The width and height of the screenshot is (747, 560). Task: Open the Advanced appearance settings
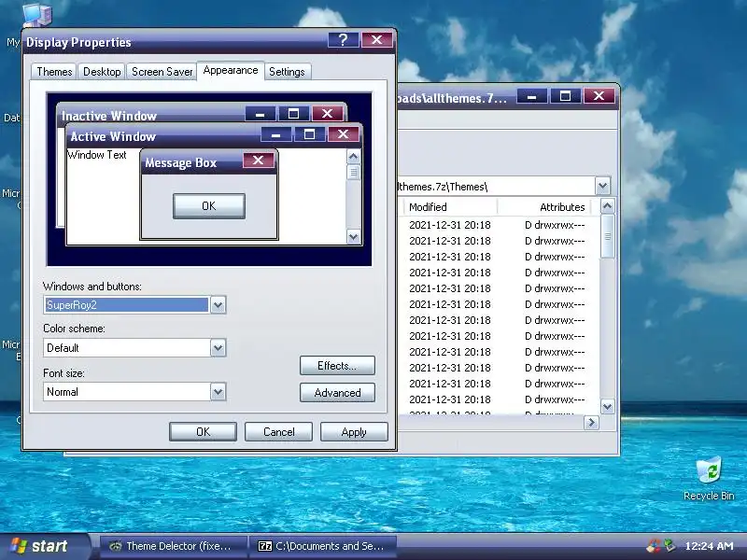[337, 393]
